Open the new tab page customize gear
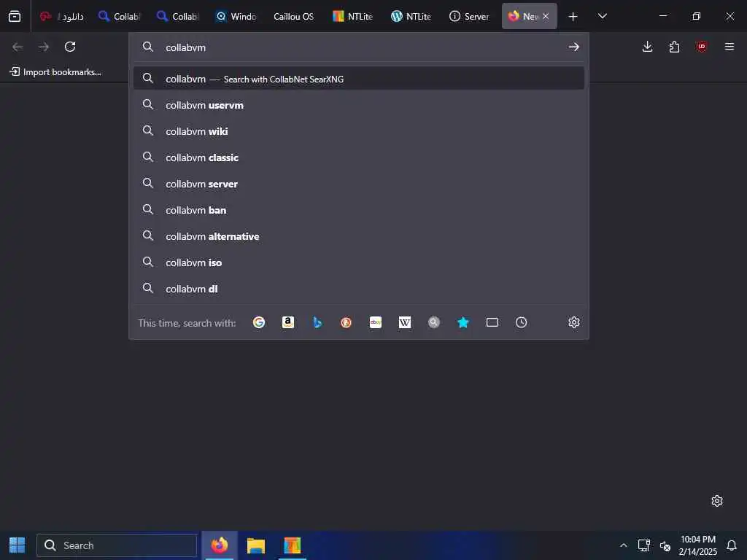Image resolution: width=747 pixels, height=560 pixels. coord(717,501)
